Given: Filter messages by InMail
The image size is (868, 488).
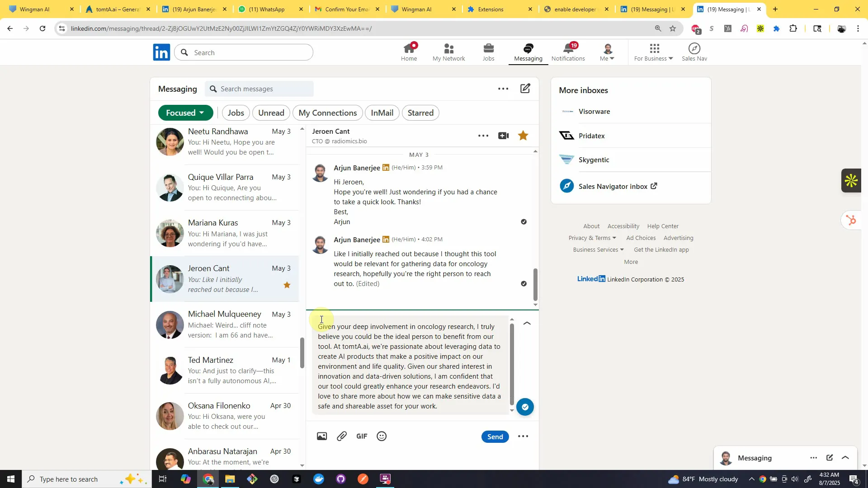Looking at the screenshot, I should click(382, 113).
